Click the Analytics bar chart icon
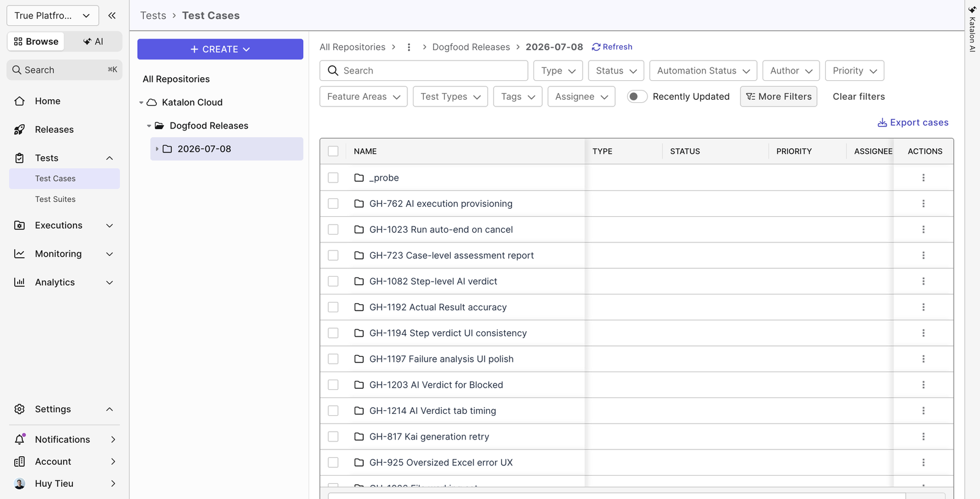Viewport: 980px width, 499px height. click(20, 282)
